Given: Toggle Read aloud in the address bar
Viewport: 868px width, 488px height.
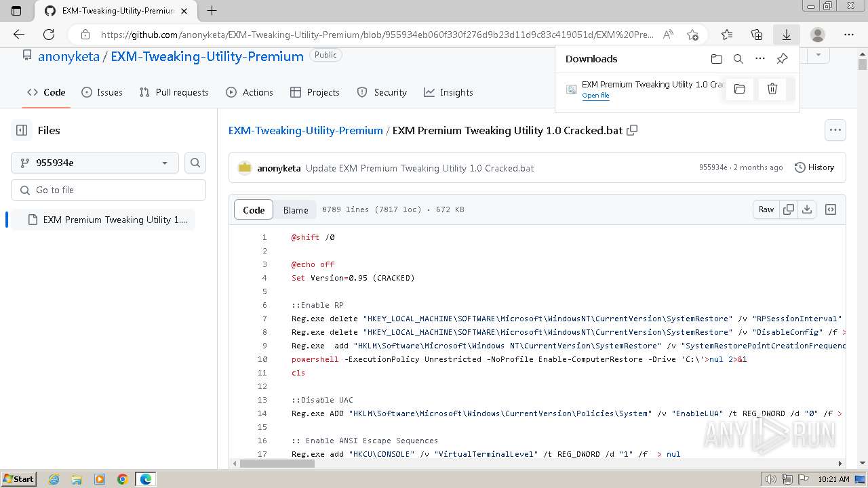Looking at the screenshot, I should click(x=668, y=35).
